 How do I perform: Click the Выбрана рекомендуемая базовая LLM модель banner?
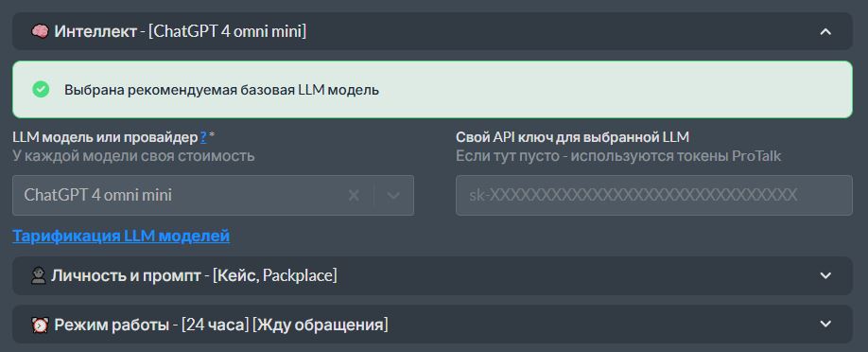432,89
